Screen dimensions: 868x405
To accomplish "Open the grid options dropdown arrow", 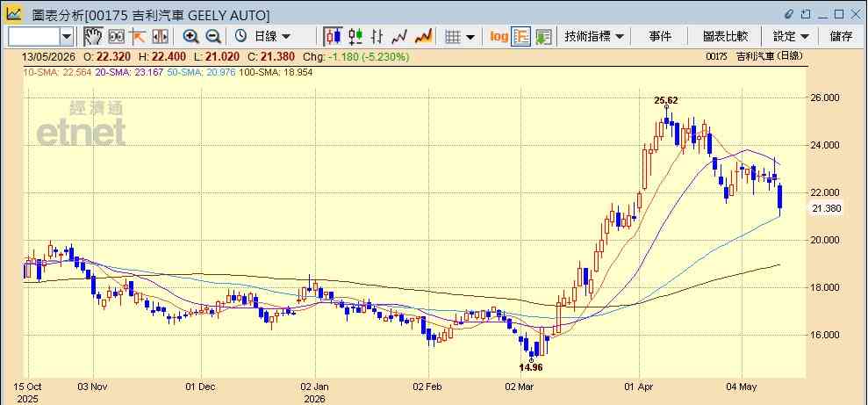I will tap(470, 37).
